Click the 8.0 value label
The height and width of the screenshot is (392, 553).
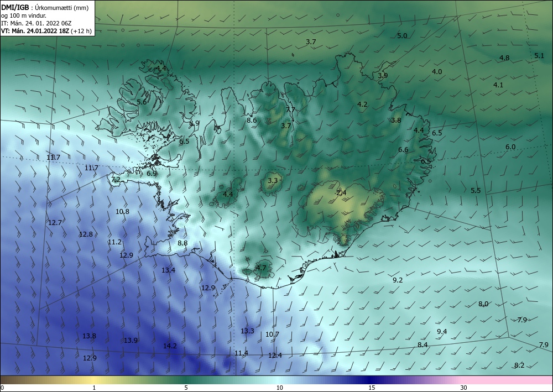[483, 304]
